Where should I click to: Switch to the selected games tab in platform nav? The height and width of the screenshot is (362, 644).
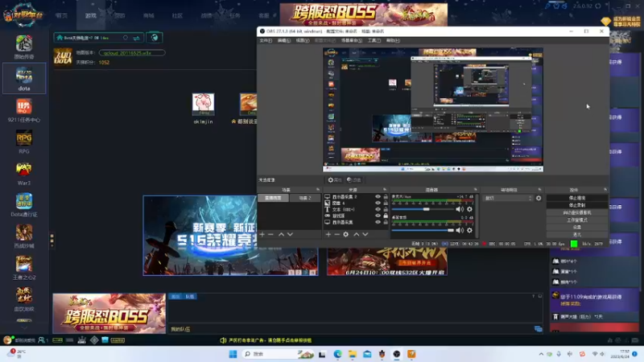coord(91,15)
